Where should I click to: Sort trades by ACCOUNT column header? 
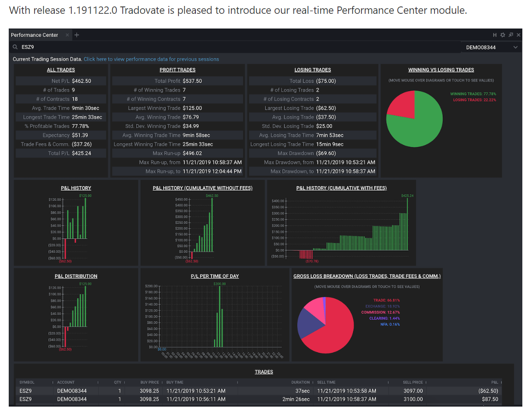(x=65, y=382)
